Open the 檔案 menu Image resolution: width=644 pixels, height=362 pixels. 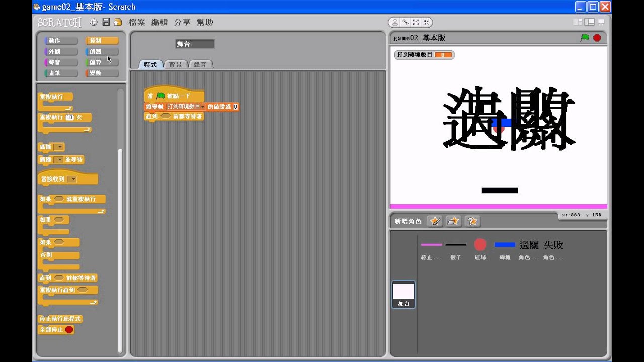tap(137, 22)
